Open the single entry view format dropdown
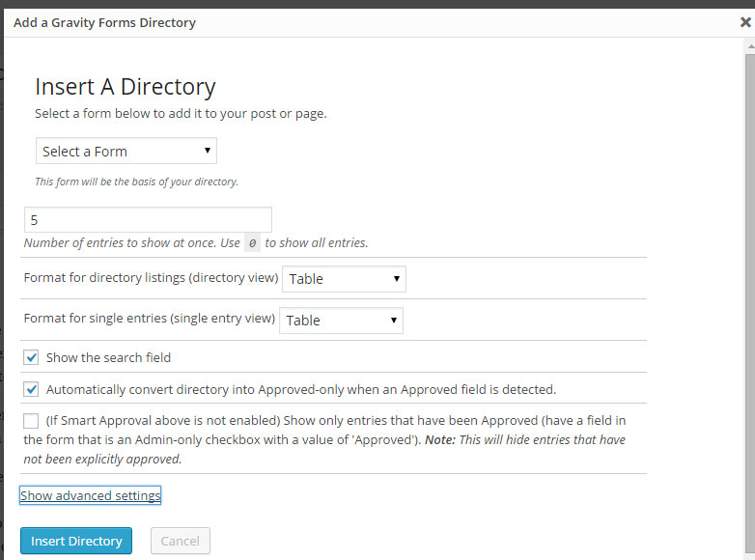The image size is (755, 560). click(x=341, y=321)
